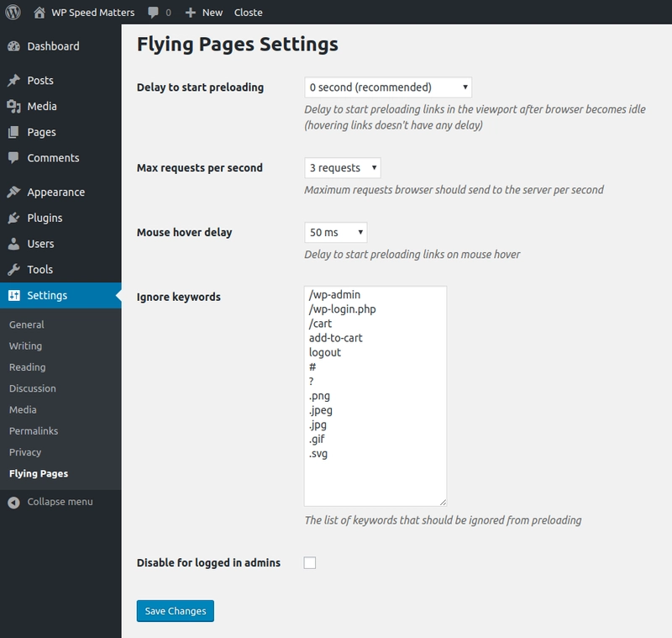The height and width of the screenshot is (638, 672).
Task: Click Closte in the admin bar
Action: 248,13
